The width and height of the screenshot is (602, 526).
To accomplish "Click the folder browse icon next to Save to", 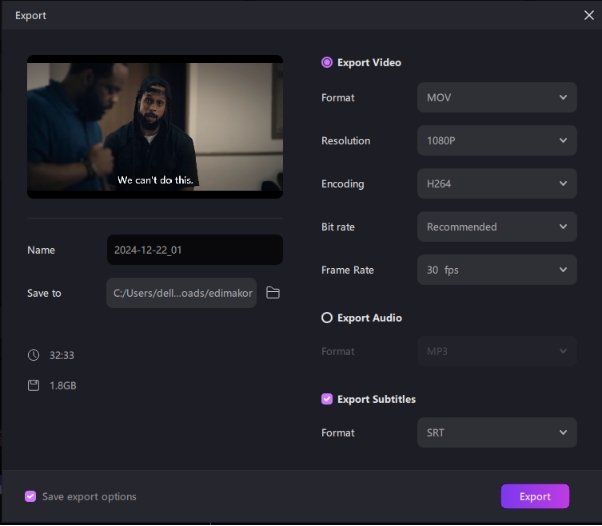I will (273, 293).
